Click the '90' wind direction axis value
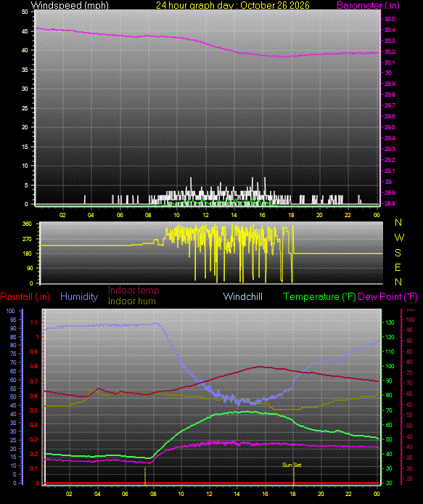The width and height of the screenshot is (423, 504). coord(30,268)
